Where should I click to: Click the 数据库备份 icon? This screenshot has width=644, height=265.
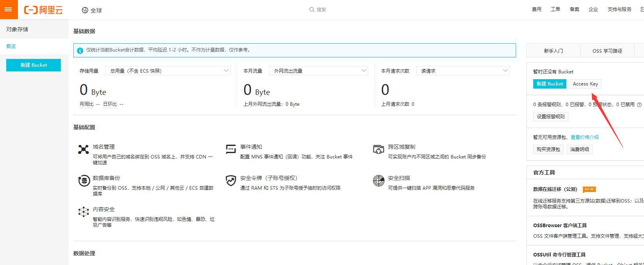click(x=84, y=181)
